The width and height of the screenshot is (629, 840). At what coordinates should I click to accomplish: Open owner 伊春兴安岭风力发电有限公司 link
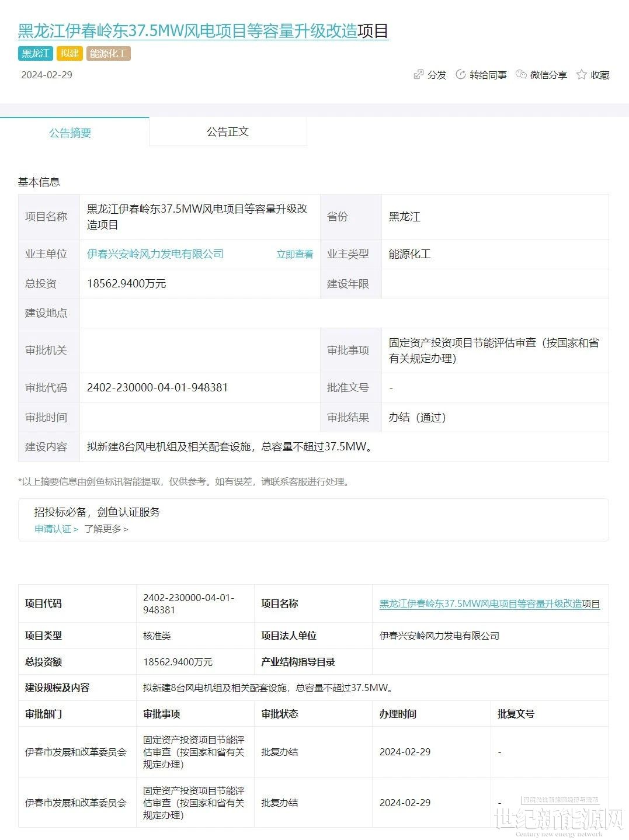(x=155, y=254)
